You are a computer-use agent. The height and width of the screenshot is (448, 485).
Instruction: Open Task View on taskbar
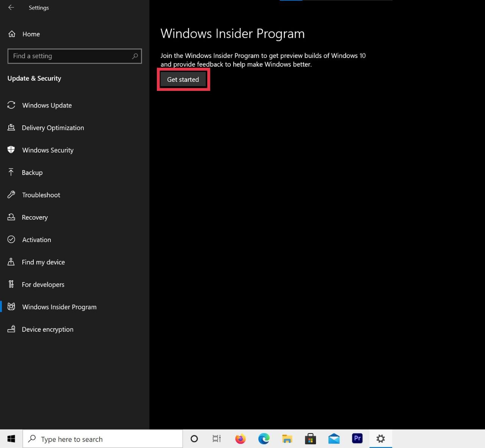tap(217, 439)
